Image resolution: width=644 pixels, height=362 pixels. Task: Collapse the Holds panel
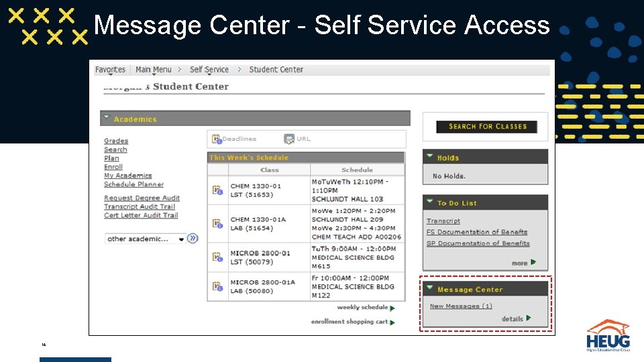pyautogui.click(x=429, y=156)
